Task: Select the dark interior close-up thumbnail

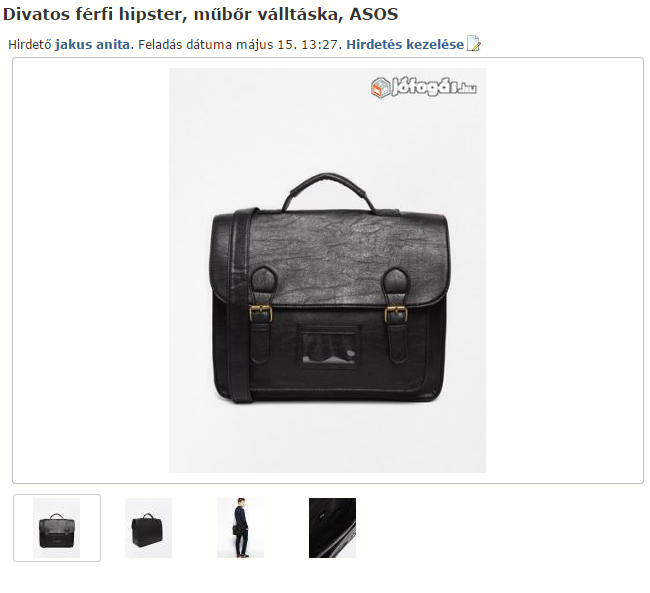Action: (x=332, y=527)
